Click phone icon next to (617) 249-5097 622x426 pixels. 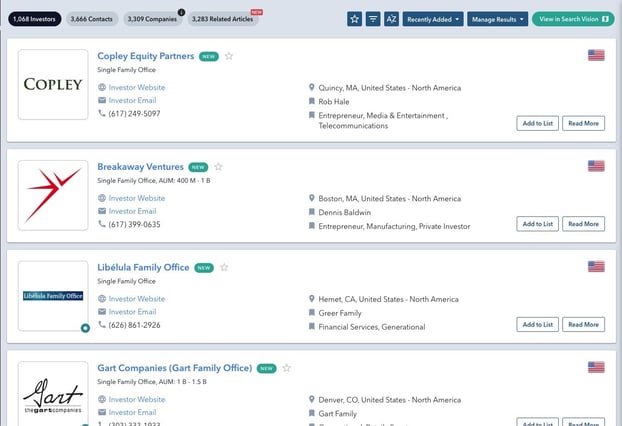click(102, 113)
